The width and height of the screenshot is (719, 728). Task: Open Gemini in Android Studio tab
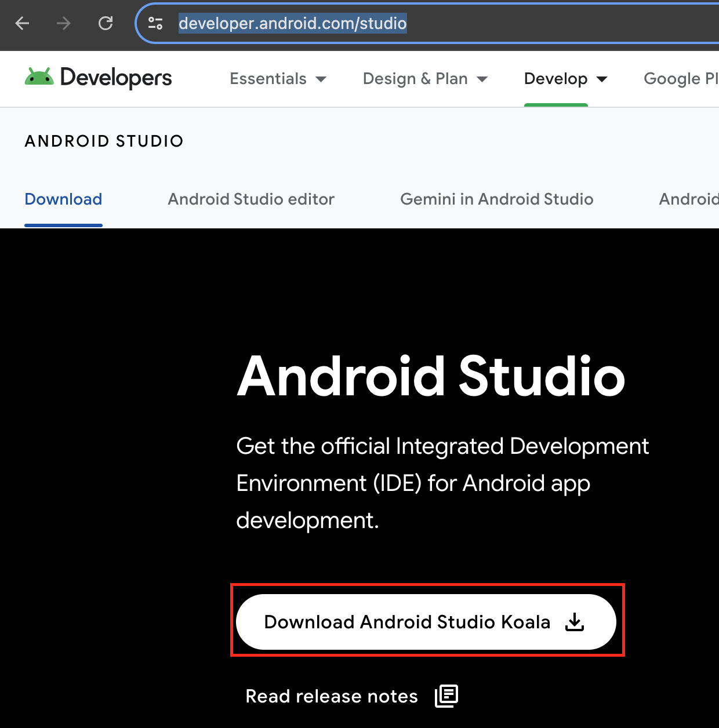click(x=496, y=199)
